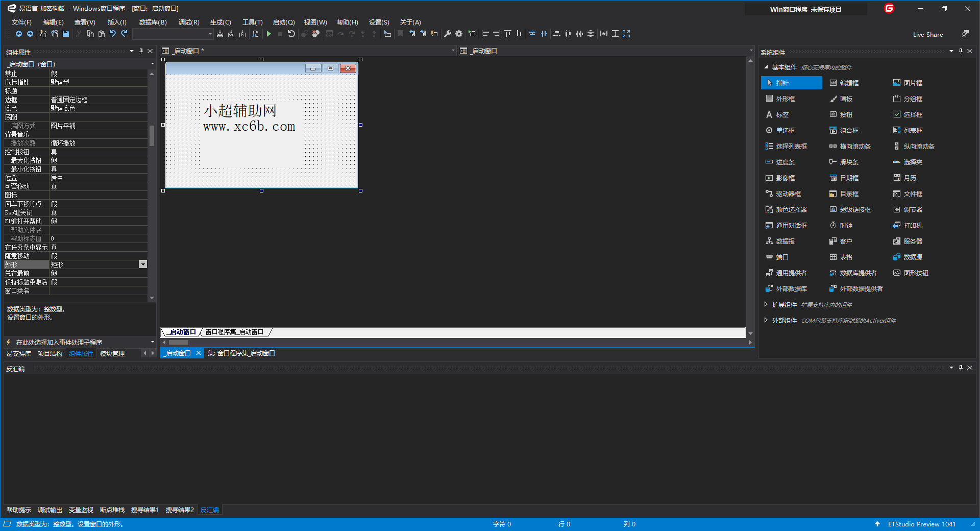The width and height of the screenshot is (980, 531).
Task: Click the Live Share button
Action: [928, 34]
